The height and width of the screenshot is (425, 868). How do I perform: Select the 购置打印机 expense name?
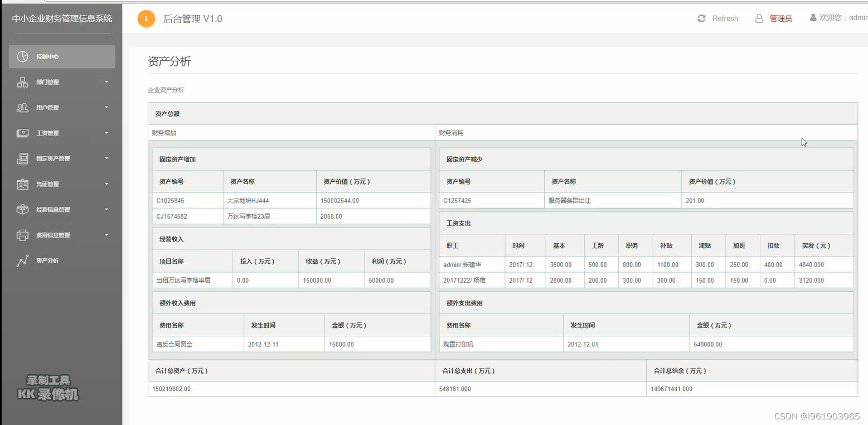[458, 345]
